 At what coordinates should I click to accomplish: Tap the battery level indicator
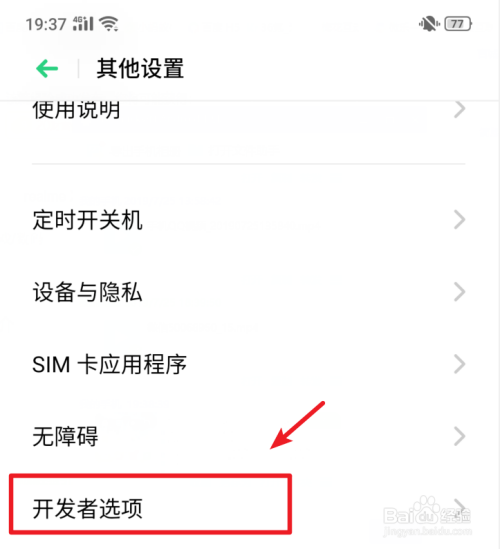[458, 24]
